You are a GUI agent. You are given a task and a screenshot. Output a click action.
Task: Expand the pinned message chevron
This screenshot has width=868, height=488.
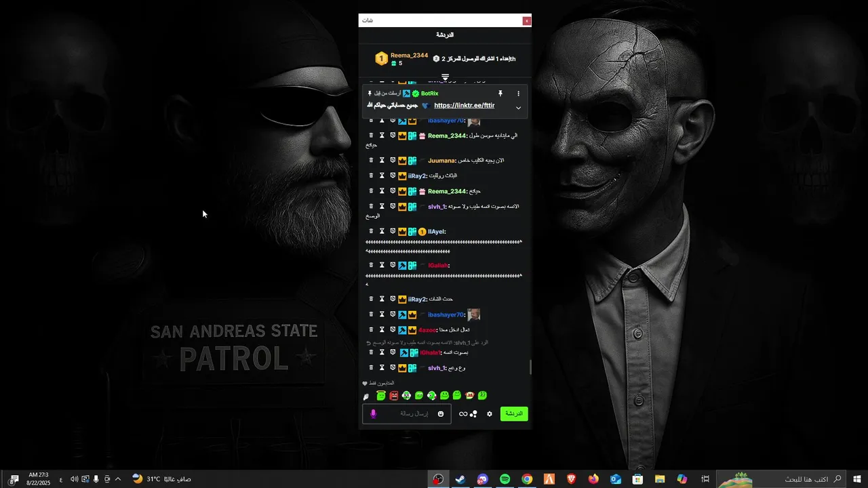(x=518, y=108)
